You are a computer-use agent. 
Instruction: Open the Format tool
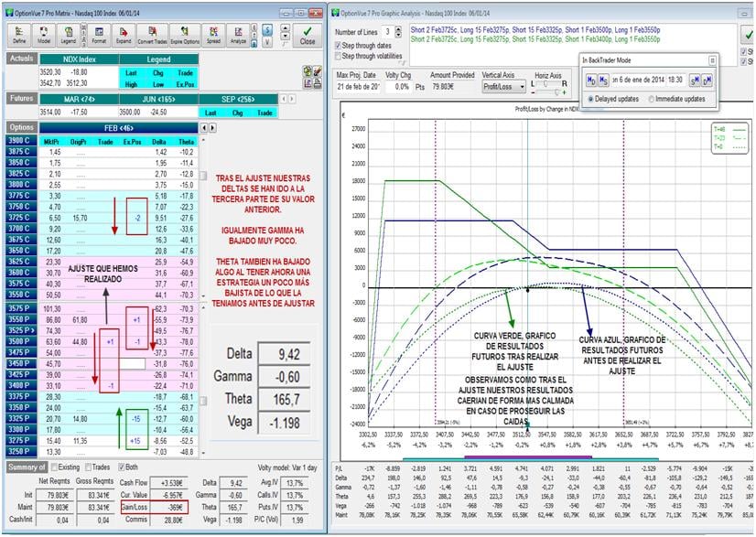[x=98, y=36]
